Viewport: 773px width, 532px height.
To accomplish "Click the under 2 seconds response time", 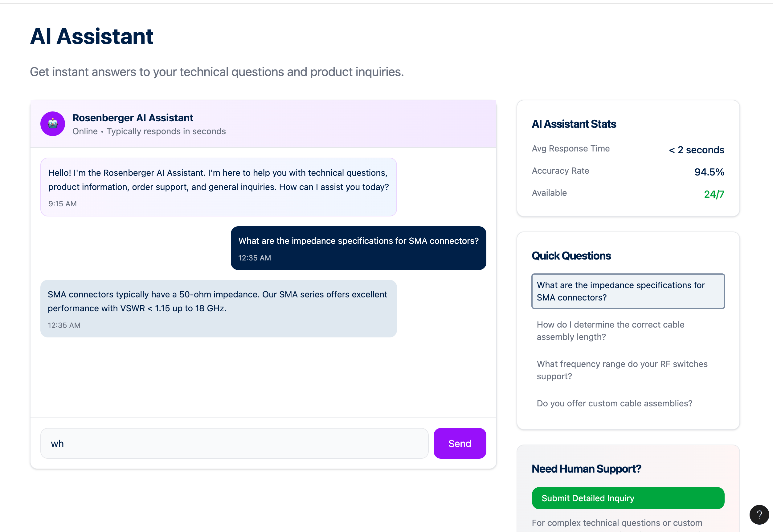I will coord(696,150).
